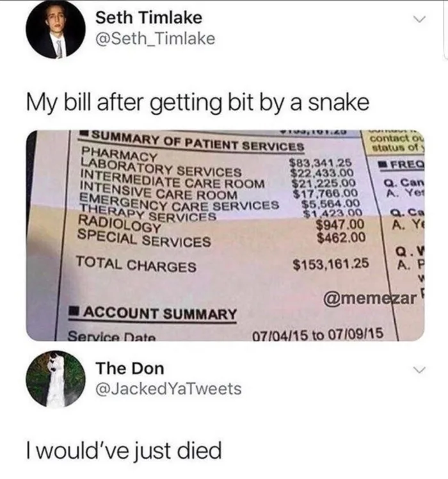
Task: Click the Total Charges label
Action: [x=136, y=264]
